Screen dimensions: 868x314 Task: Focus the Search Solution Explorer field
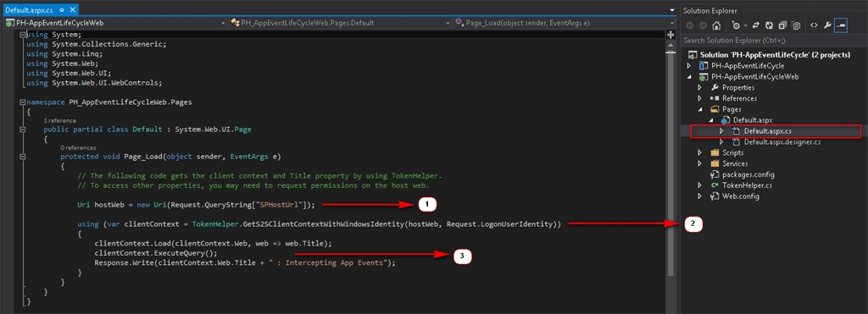coord(775,41)
